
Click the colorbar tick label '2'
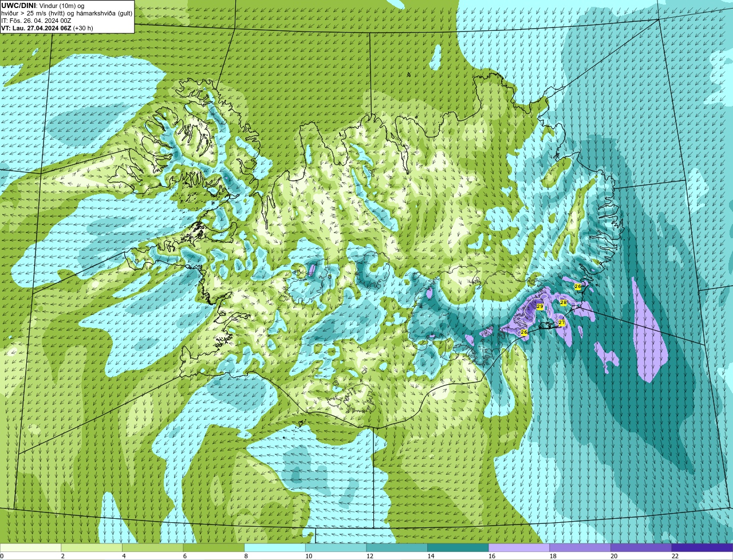point(62,556)
